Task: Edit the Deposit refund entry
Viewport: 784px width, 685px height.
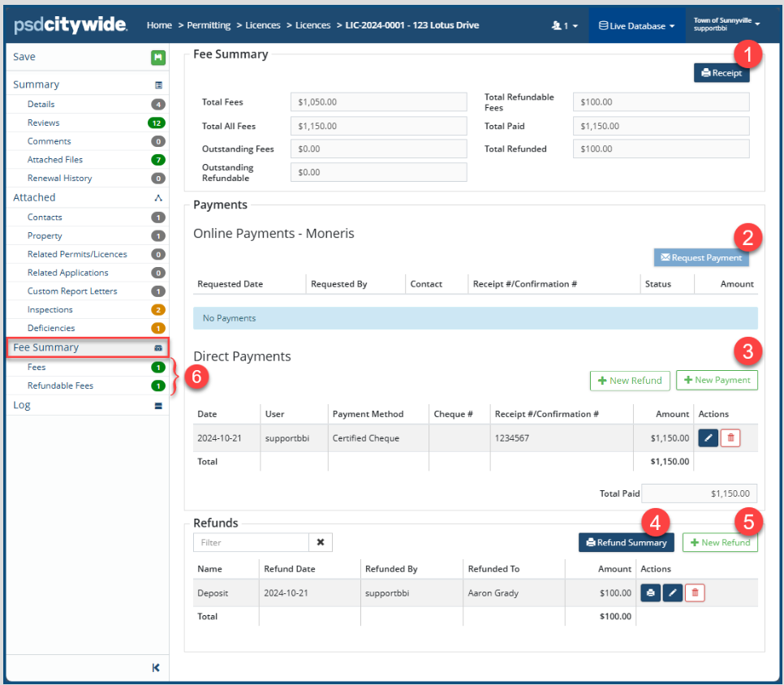Action: [x=672, y=593]
